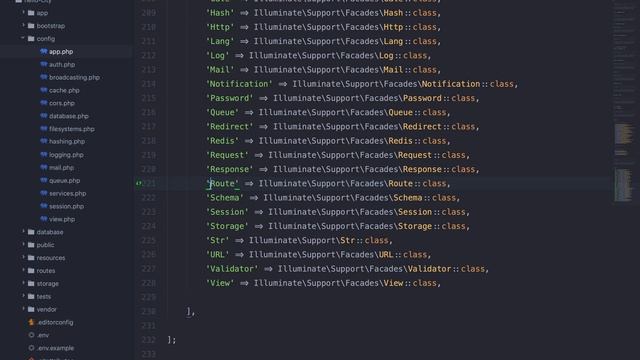Screen dimensions: 640x360
Task: Open broadcasting.php in the file tree
Action: coord(74,77)
